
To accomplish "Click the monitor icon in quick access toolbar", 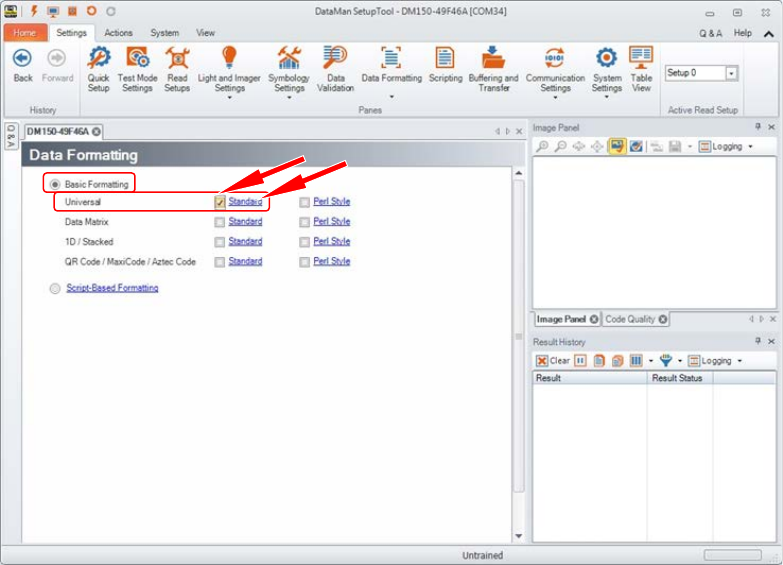I will coord(53,11).
